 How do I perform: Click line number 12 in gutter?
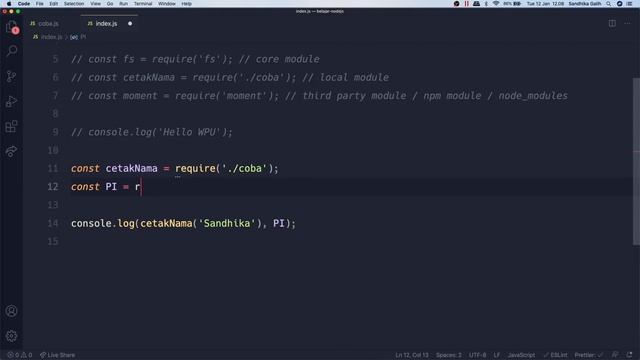pos(53,187)
